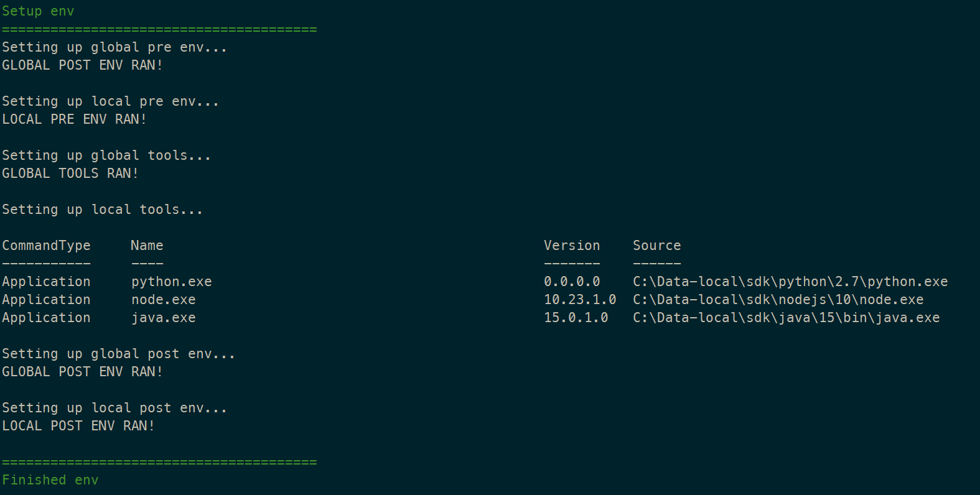Select 'java.exe' in the Name column
The image size is (980, 495).
[x=164, y=318]
